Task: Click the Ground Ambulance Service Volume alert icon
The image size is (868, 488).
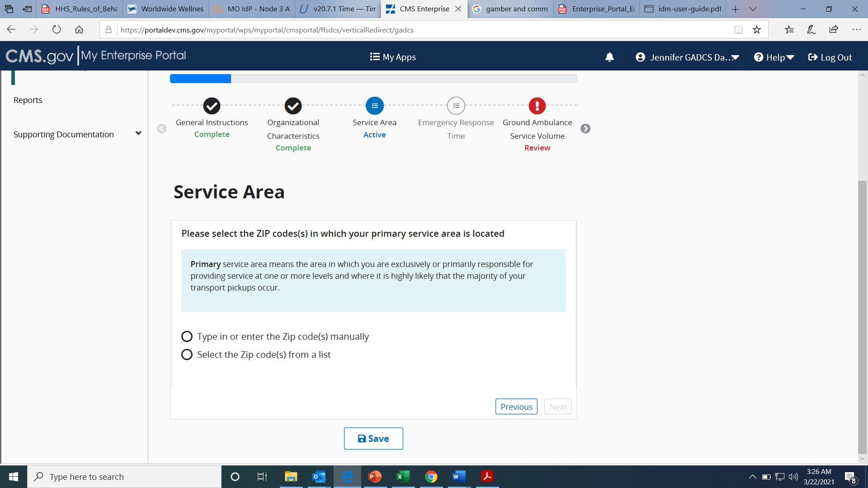Action: click(x=537, y=106)
